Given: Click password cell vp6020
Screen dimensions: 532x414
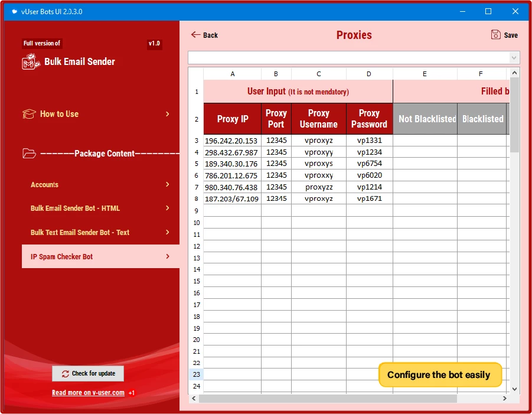Looking at the screenshot, I should (x=370, y=175).
